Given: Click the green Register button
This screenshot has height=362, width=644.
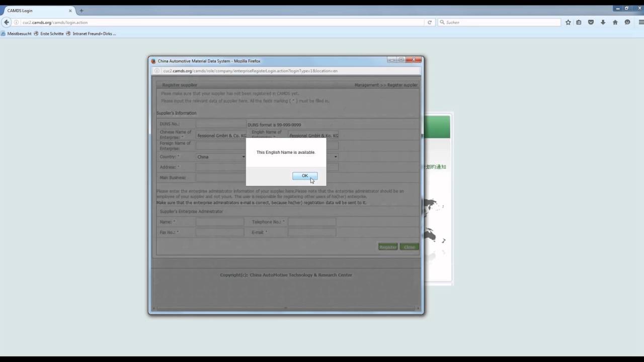Looking at the screenshot, I should pyautogui.click(x=388, y=247).
